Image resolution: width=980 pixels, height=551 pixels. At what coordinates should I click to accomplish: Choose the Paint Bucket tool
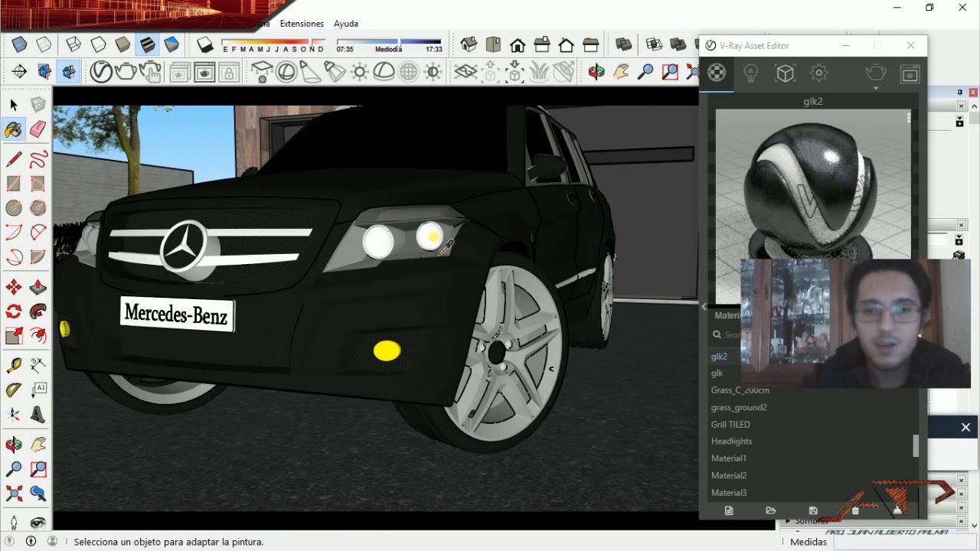pos(14,129)
